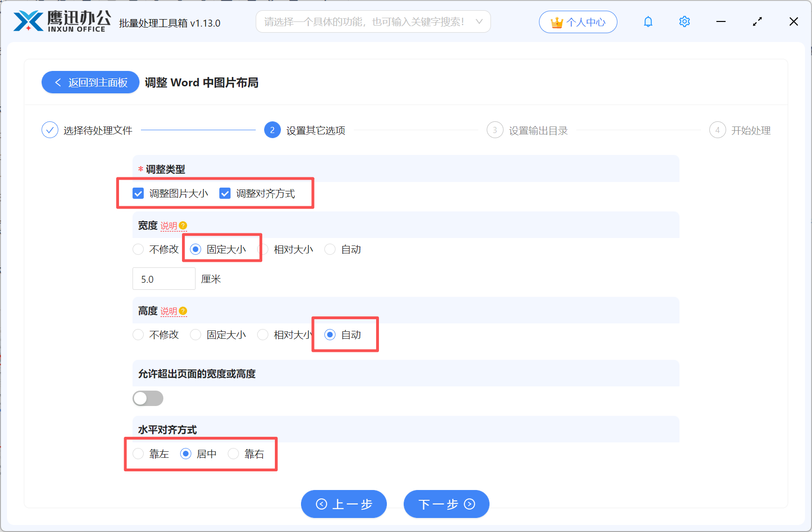Click the 下一步 button

coord(446,504)
